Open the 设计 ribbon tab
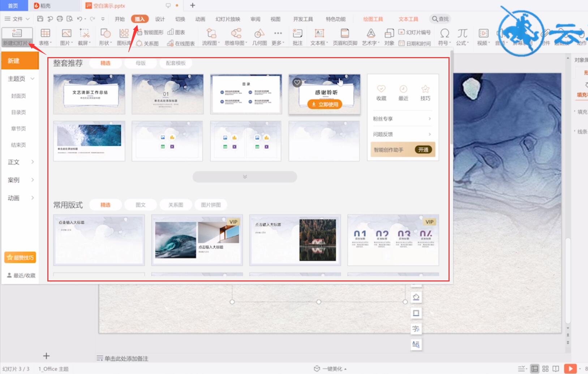Screen dimensions: 588x374 tap(160, 19)
